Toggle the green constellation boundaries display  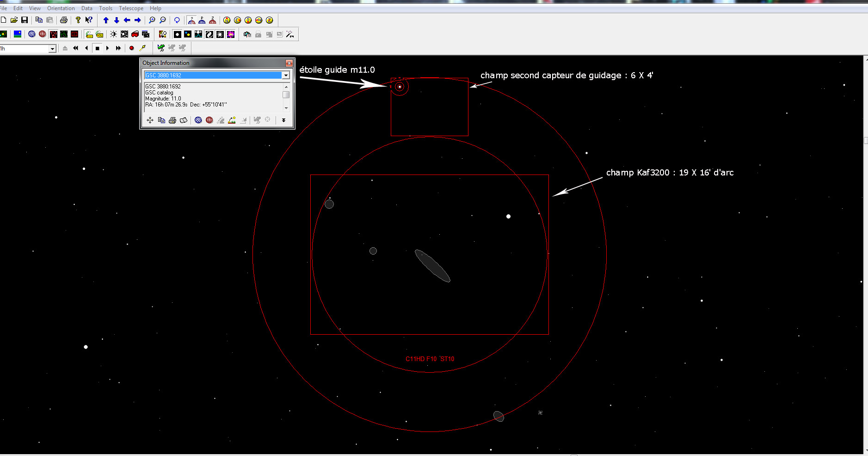(64, 34)
